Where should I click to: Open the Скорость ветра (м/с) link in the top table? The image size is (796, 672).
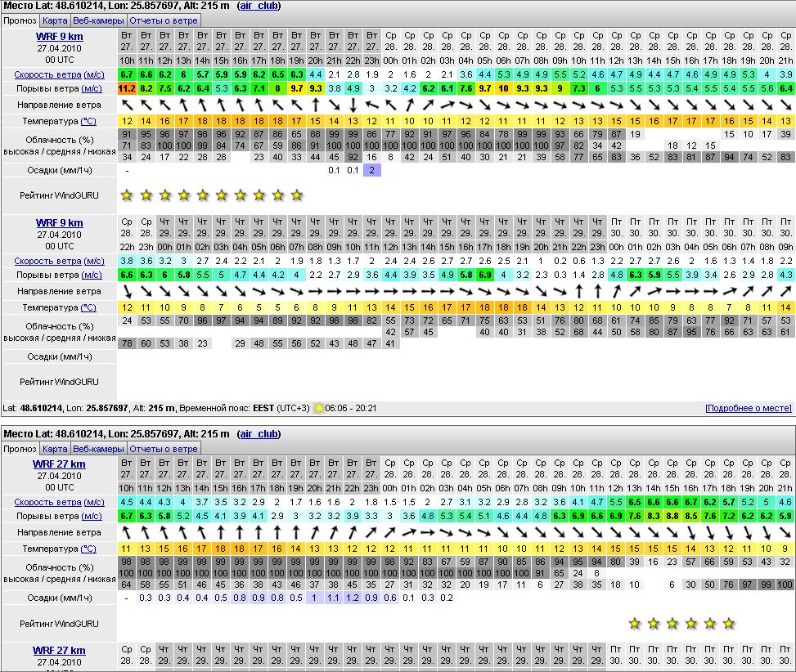pos(57,75)
